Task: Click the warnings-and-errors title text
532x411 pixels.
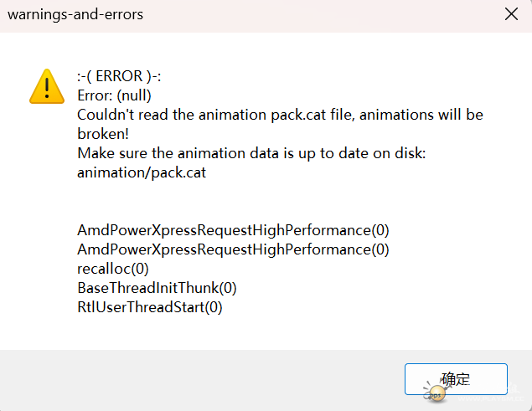Action: tap(75, 14)
